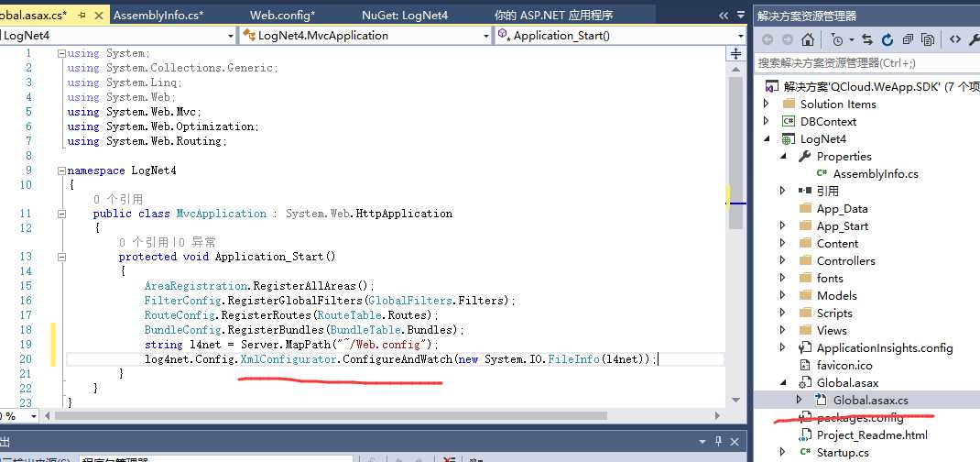Open the pending changes filter dropdown arrow
Screen dimensions: 980x462
coord(851,40)
